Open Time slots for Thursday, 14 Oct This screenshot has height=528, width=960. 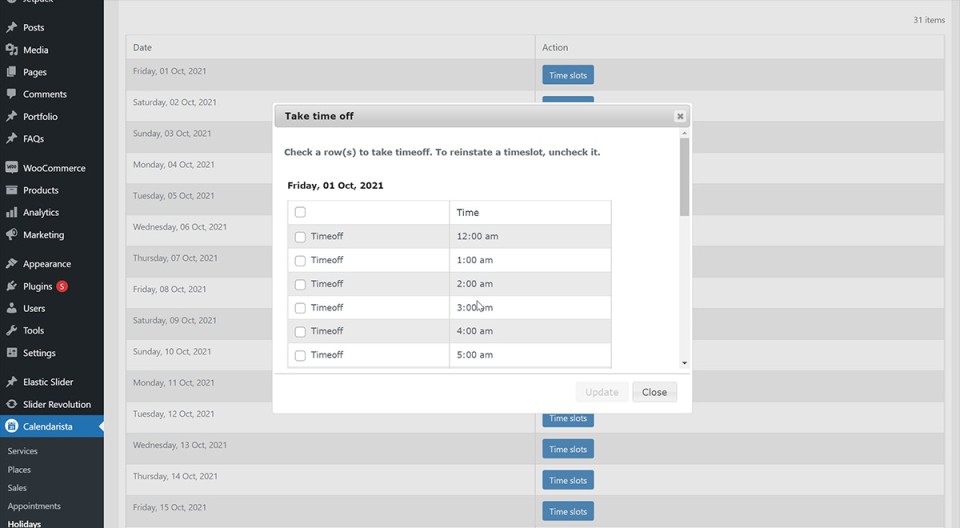(568, 480)
